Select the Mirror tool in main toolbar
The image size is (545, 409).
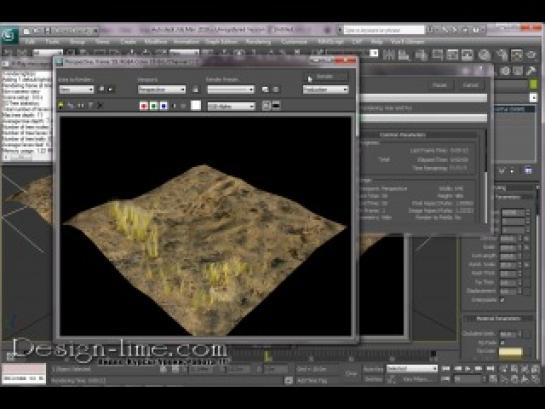389,55
